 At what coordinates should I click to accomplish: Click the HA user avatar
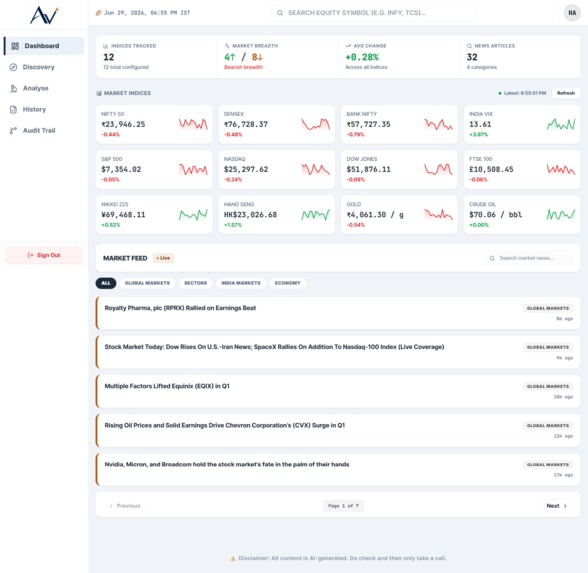[x=572, y=13]
